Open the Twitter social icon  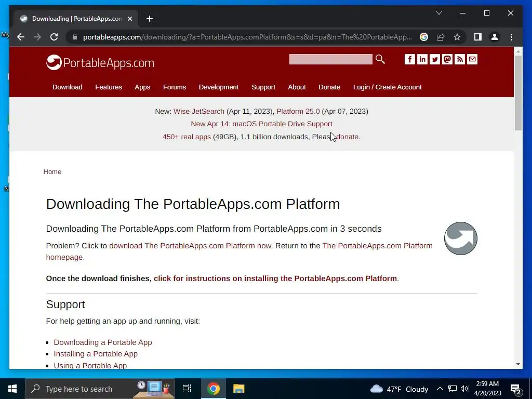click(x=435, y=59)
